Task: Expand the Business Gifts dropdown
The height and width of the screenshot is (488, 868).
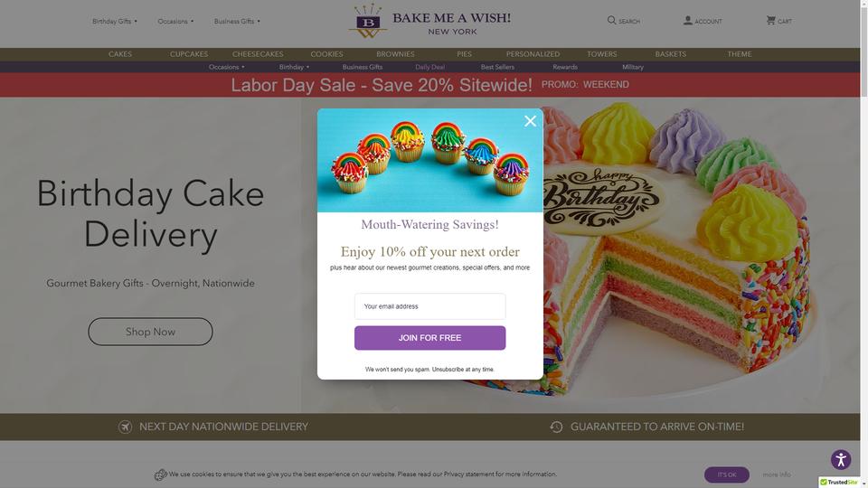Action: pos(237,21)
